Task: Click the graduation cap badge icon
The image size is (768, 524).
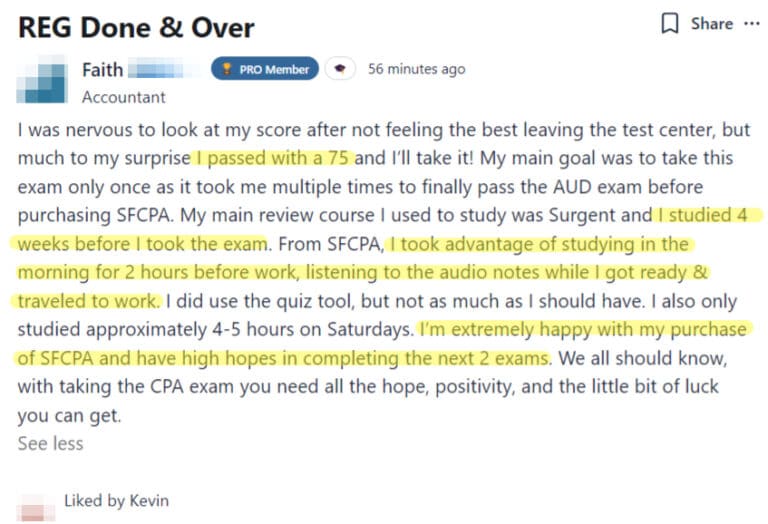Action: (x=340, y=69)
